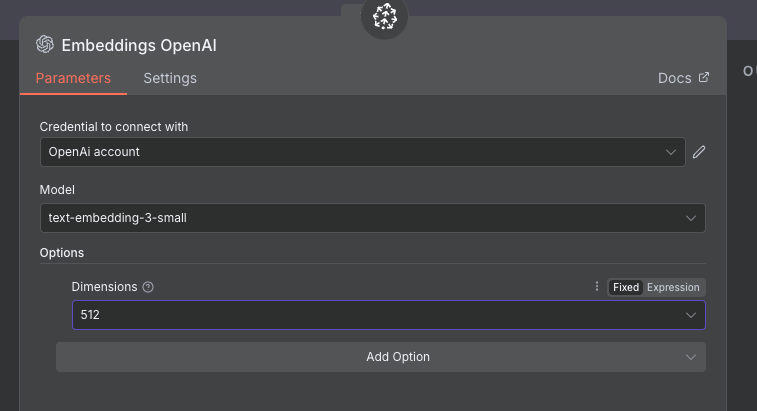Click the external link icon beside Docs
The height and width of the screenshot is (411, 757).
coord(704,77)
